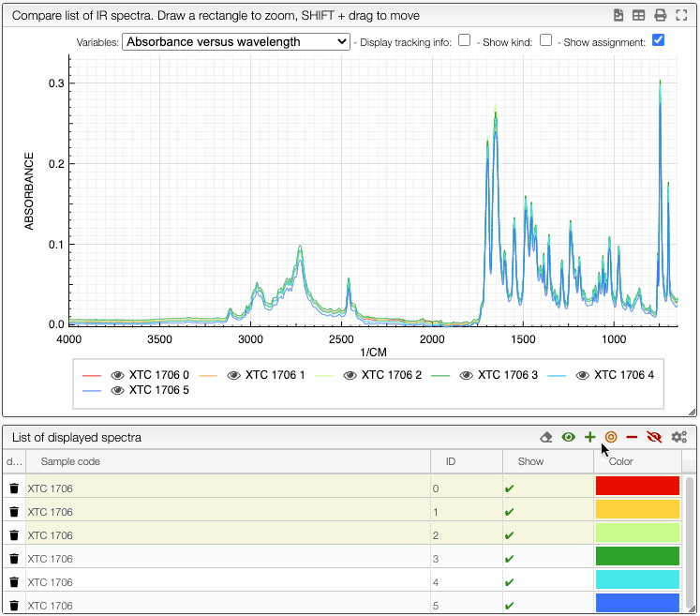Viewport: 700px width, 616px height.
Task: Open blue color swatch for row 5
Action: (637, 603)
